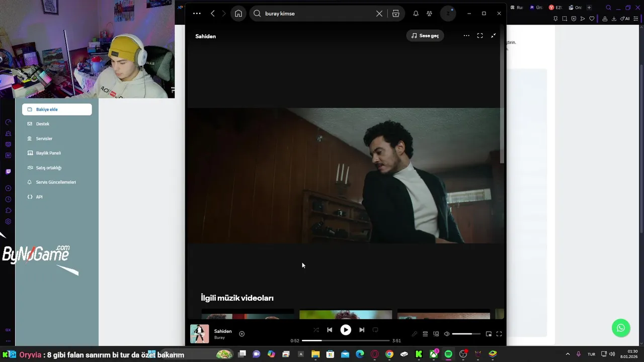
Task: Open the WhatsApp chat bubble on the page
Action: 621,328
